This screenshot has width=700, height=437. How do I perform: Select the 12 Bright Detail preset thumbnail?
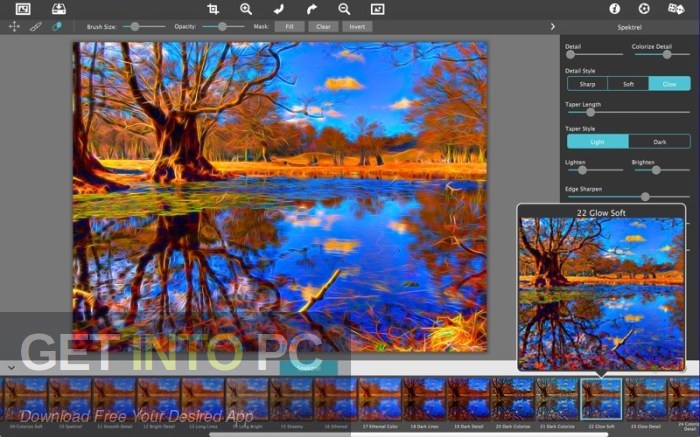click(158, 399)
